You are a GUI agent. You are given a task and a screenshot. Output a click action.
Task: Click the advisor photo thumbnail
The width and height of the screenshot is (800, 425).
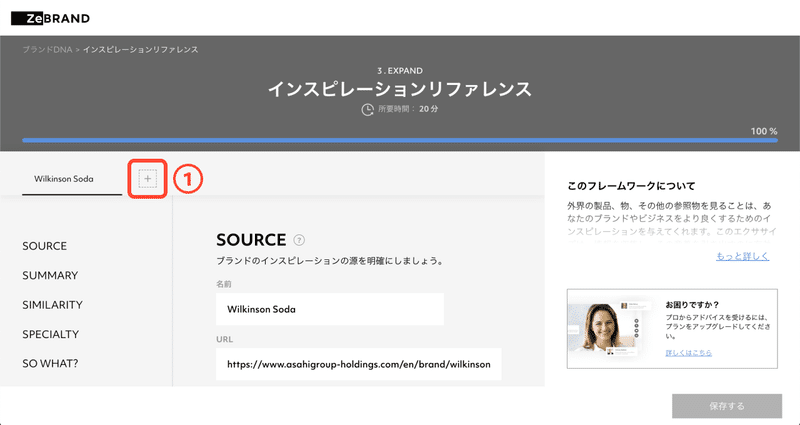612,328
